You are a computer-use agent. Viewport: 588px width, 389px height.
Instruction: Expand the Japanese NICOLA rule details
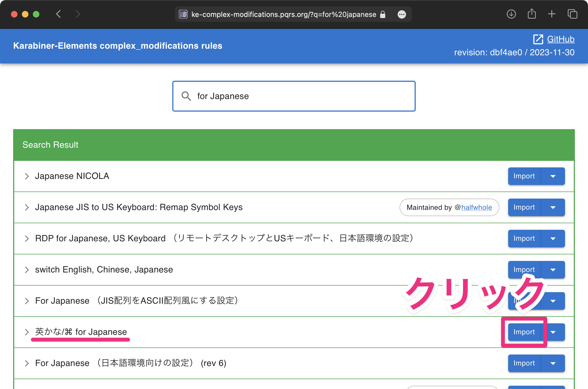[x=27, y=176]
